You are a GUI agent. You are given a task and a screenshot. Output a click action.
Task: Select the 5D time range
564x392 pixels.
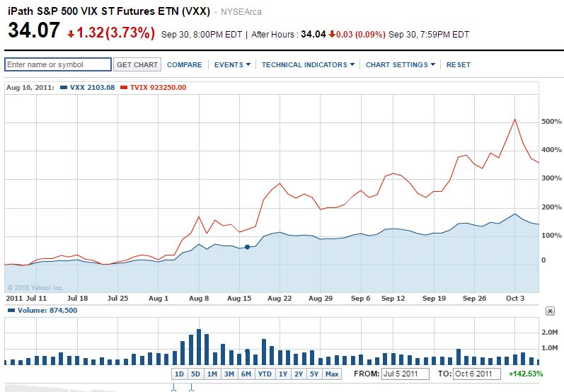[195, 374]
